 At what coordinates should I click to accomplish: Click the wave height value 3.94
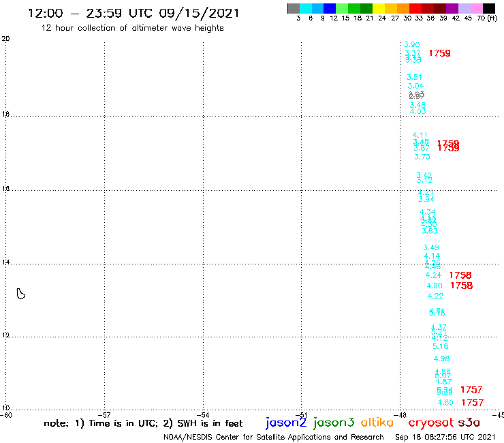(x=426, y=199)
